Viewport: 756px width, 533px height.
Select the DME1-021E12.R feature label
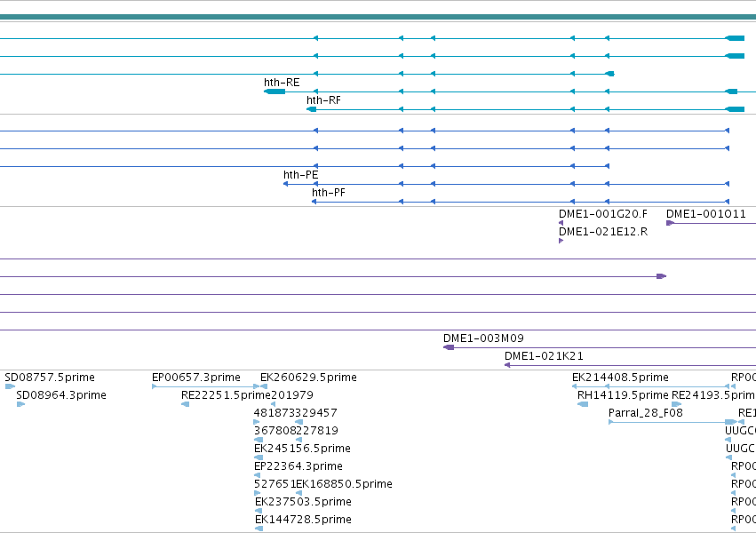603,231
